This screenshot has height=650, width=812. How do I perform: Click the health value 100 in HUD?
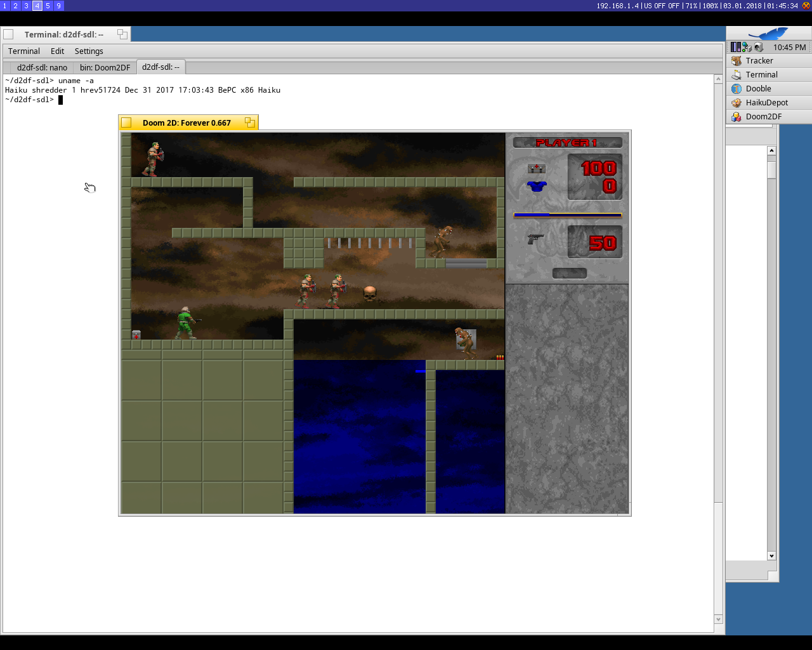[x=598, y=168]
